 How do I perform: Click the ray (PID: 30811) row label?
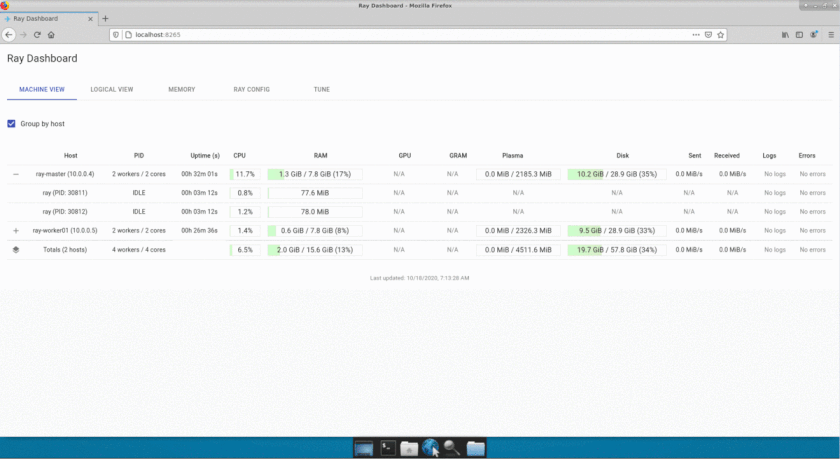pos(65,193)
